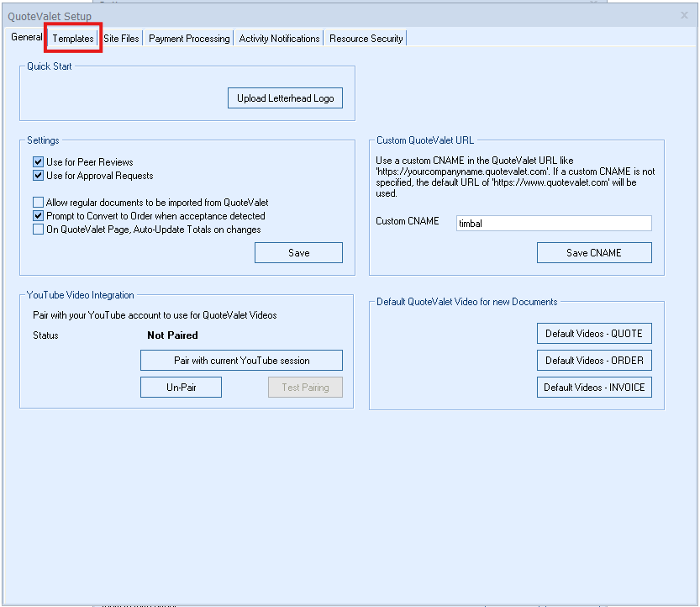
Task: Switch to the General tab
Action: coord(26,37)
